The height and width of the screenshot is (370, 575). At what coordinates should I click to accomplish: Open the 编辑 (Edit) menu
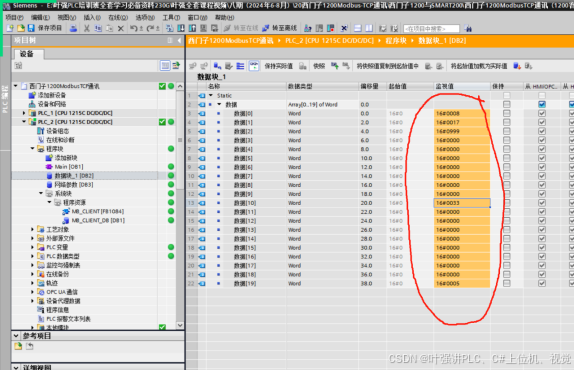point(40,18)
